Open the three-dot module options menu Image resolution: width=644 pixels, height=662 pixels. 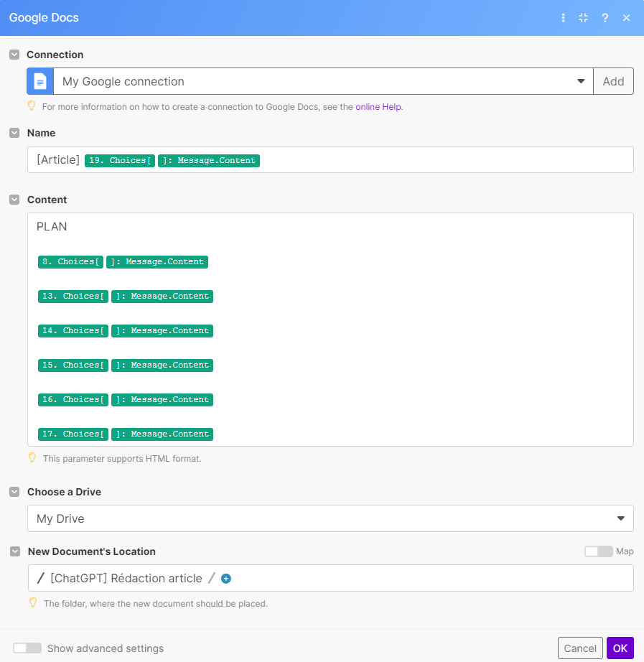[x=563, y=18]
